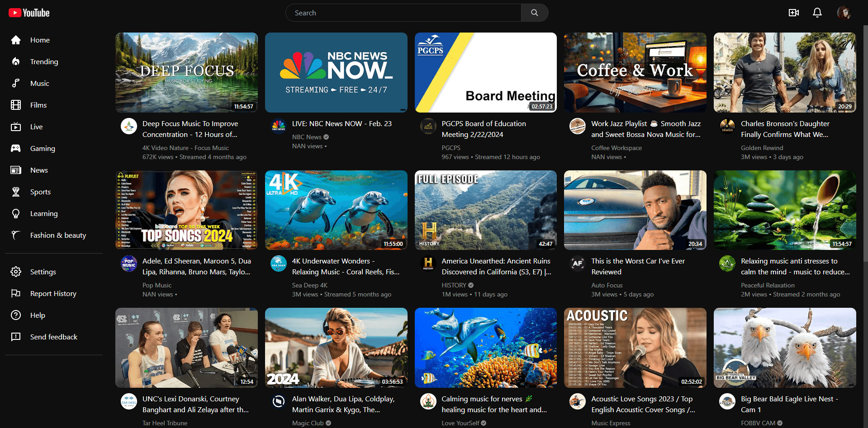Open Pop Music channel avatar
Image resolution: width=868 pixels, height=428 pixels.
point(129,263)
